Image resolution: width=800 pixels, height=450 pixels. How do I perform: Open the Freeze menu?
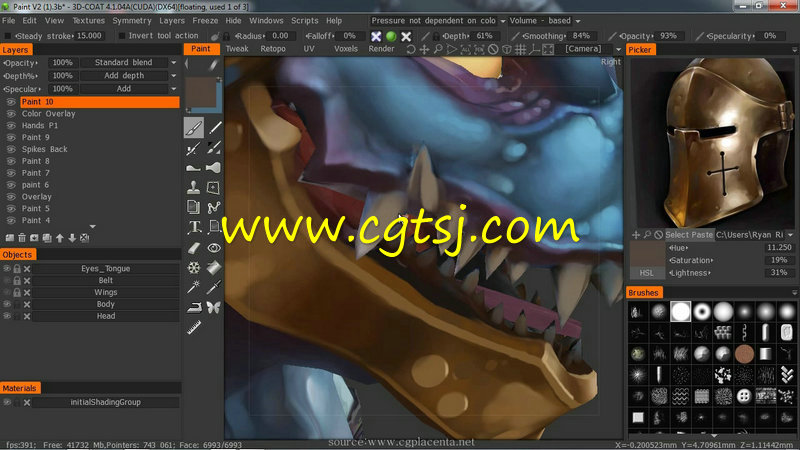[x=205, y=21]
